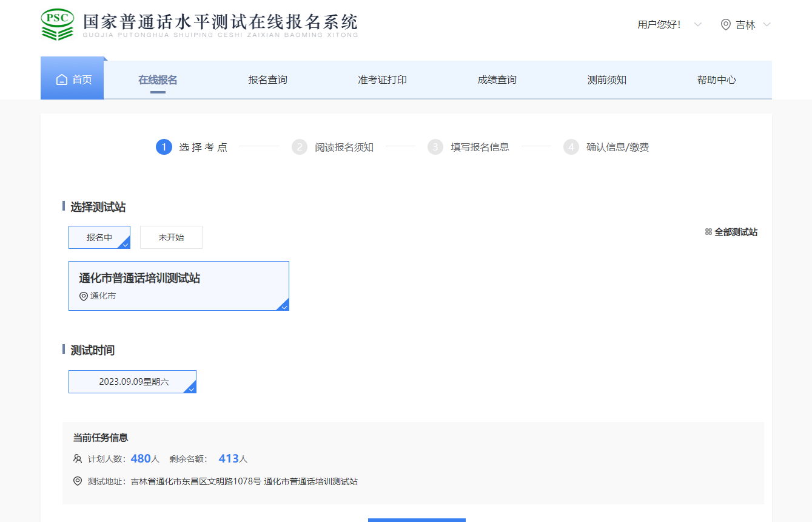Click the home icon in 首页 tab
812x522 pixels.
click(62, 80)
